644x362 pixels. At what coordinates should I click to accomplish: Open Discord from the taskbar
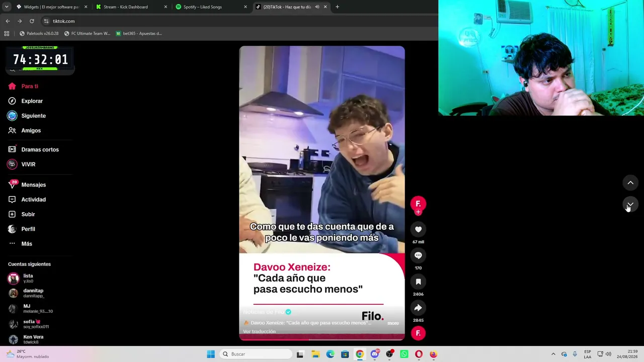click(374, 354)
